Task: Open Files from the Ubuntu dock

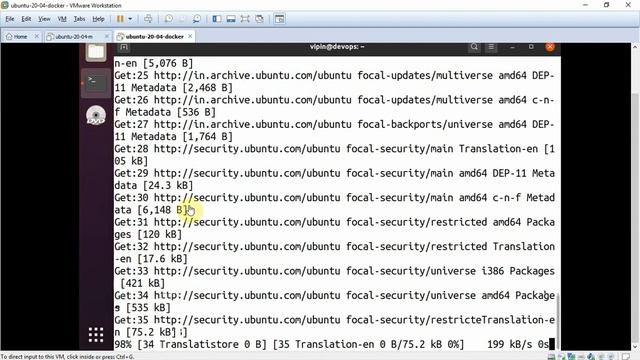Action: [96, 52]
